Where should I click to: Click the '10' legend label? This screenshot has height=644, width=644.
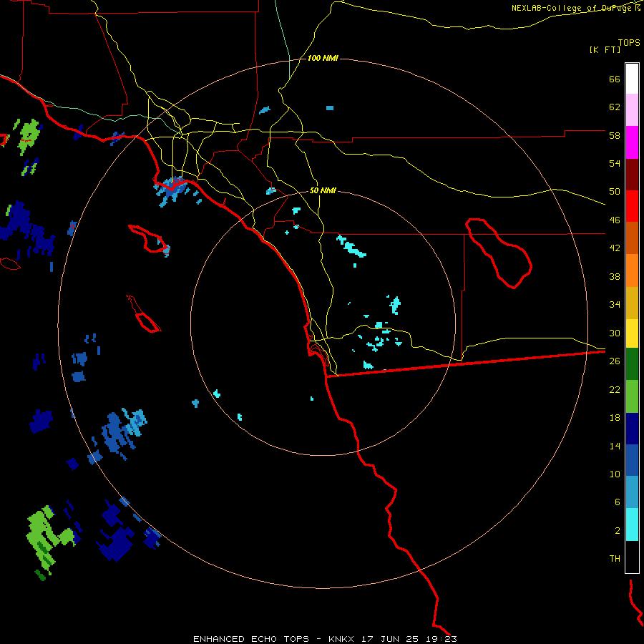pyautogui.click(x=615, y=474)
